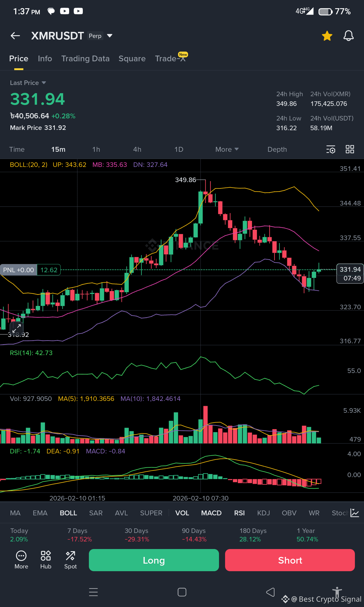Open the Trade-X tab
Image resolution: width=364 pixels, height=607 pixels.
170,59
